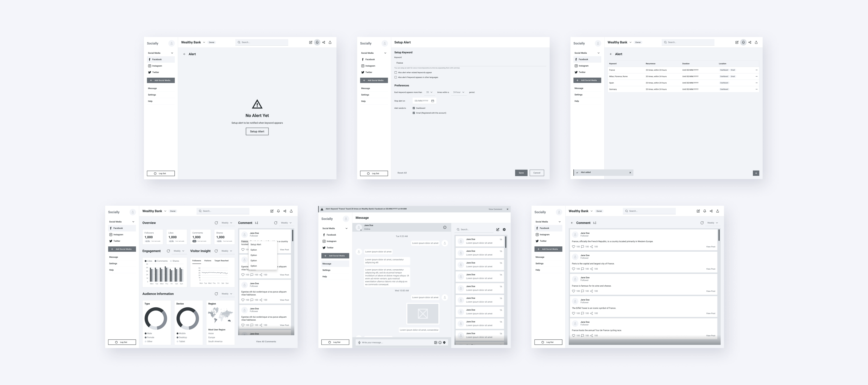Click Save on the Setup Alert form
868x385 pixels.
521,173
